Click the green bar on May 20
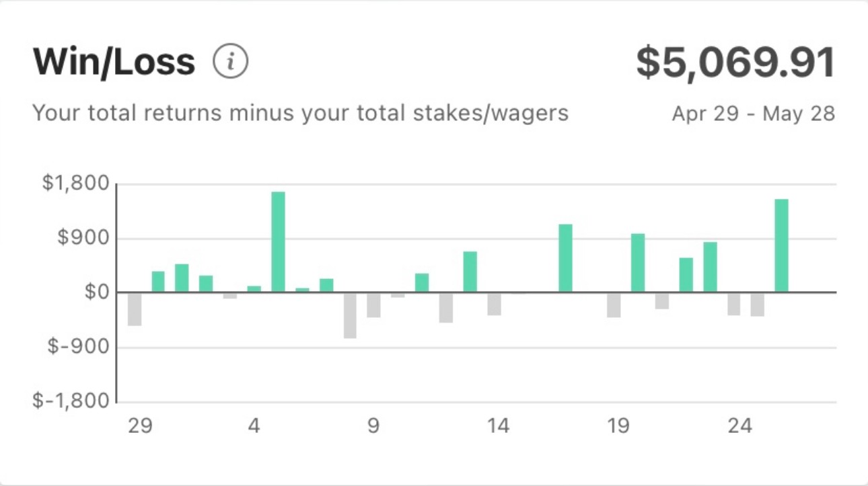 [x=638, y=263]
